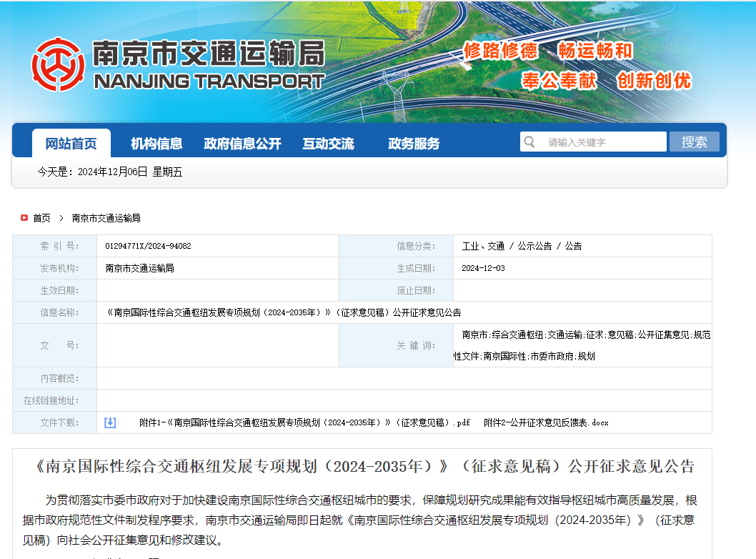This screenshot has width=756, height=559.
Task: Click 南京市交通运输局 breadcrumb link
Action: (106, 218)
